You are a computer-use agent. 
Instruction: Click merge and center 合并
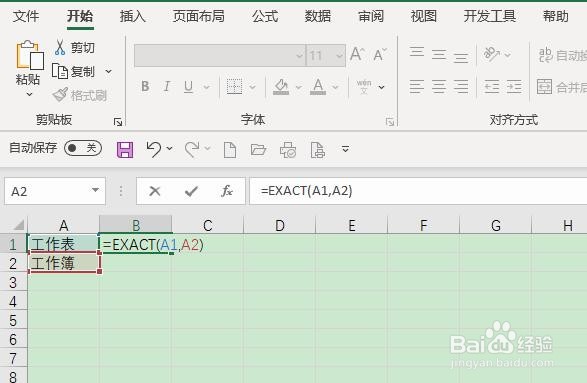[x=562, y=87]
